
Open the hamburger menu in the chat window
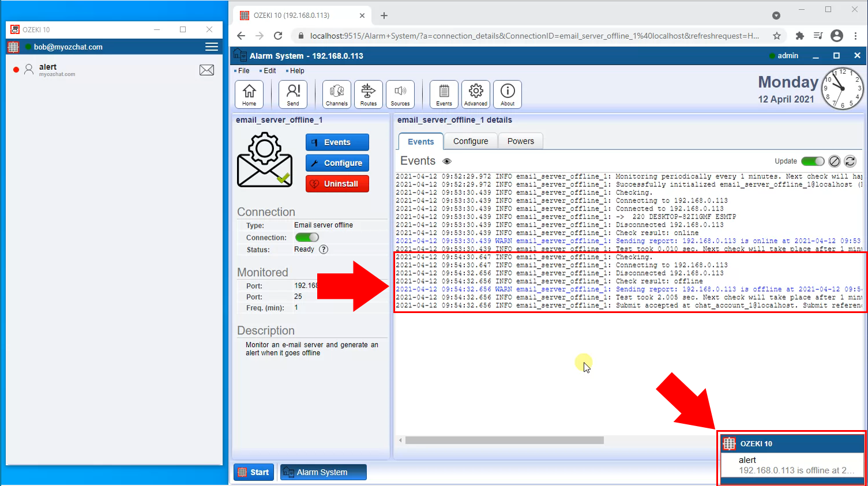[x=211, y=47]
